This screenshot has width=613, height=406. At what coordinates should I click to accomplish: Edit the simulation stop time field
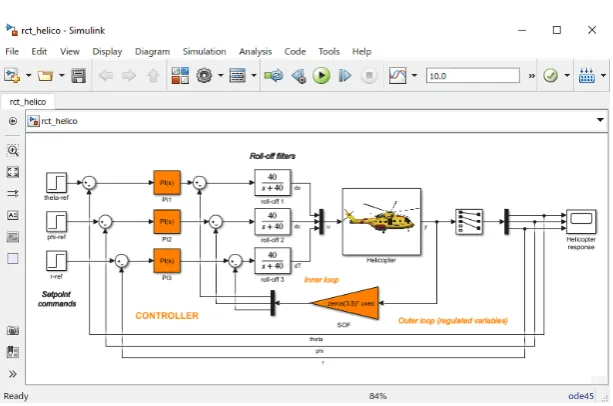473,76
